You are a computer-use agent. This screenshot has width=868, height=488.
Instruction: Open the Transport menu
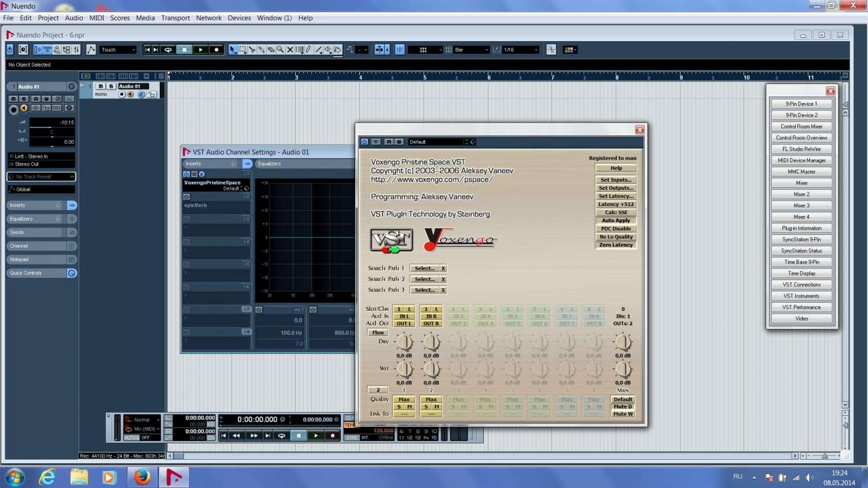(x=175, y=18)
